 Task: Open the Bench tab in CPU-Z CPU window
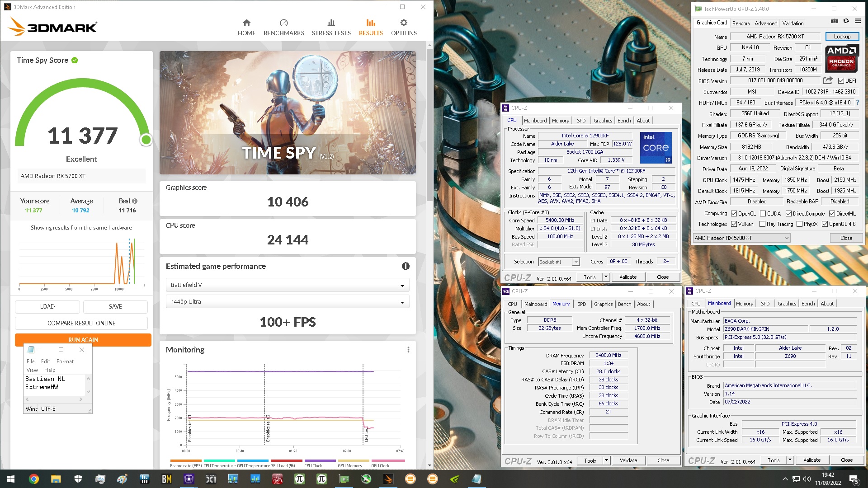tap(624, 121)
